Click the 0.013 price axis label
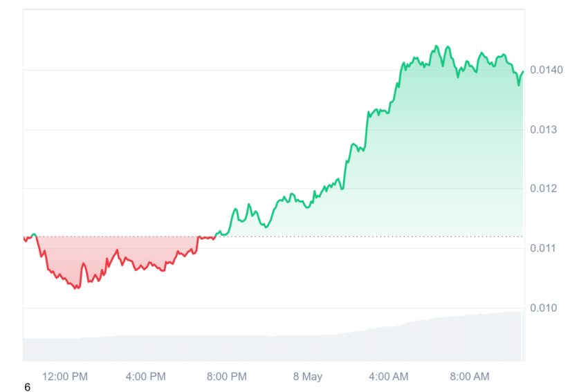This screenshot has width=588, height=392. [x=543, y=130]
